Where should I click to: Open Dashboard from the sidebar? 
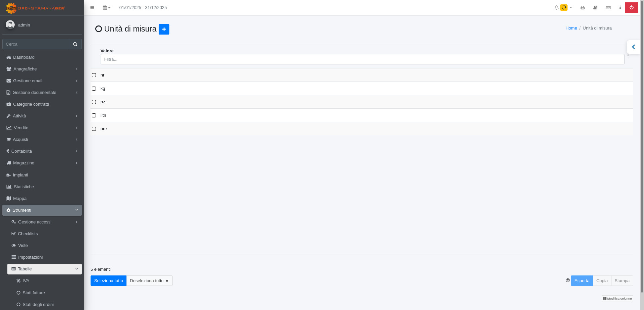[24, 57]
